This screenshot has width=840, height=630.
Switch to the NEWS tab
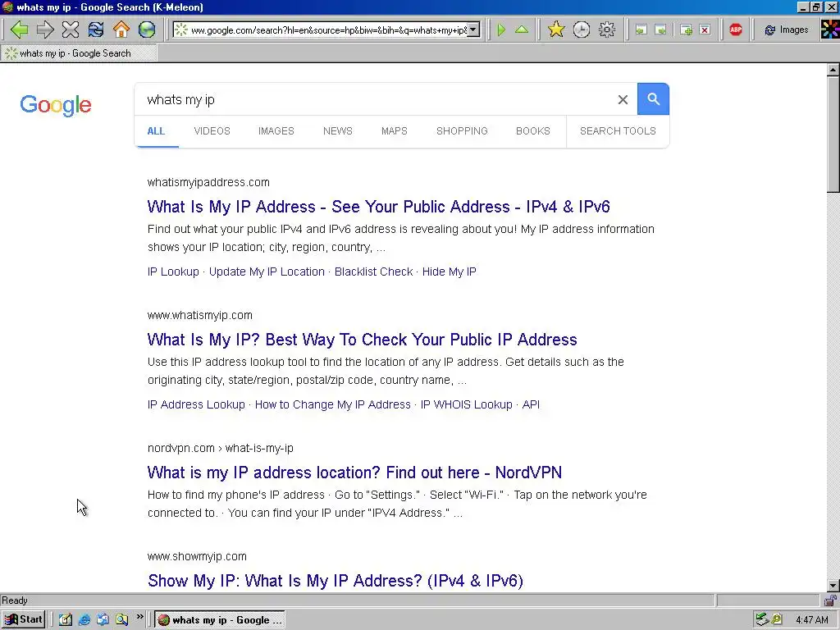(x=337, y=131)
